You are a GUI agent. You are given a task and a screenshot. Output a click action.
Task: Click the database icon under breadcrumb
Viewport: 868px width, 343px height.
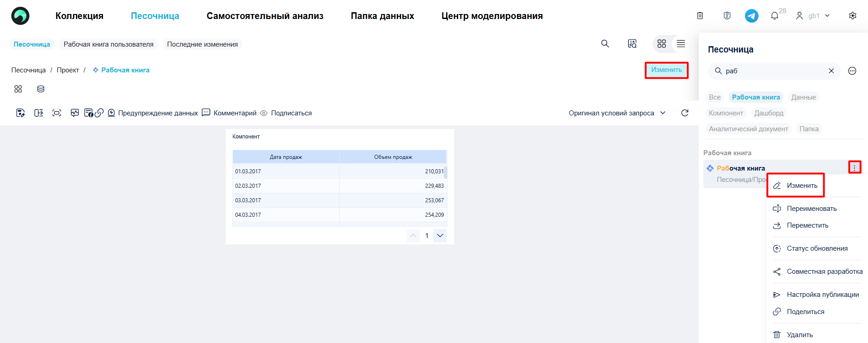point(41,89)
